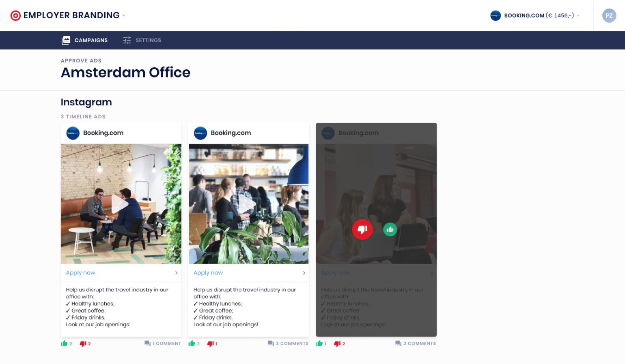
Task: Click the Amsterdam Office page title
Action: tap(125, 72)
